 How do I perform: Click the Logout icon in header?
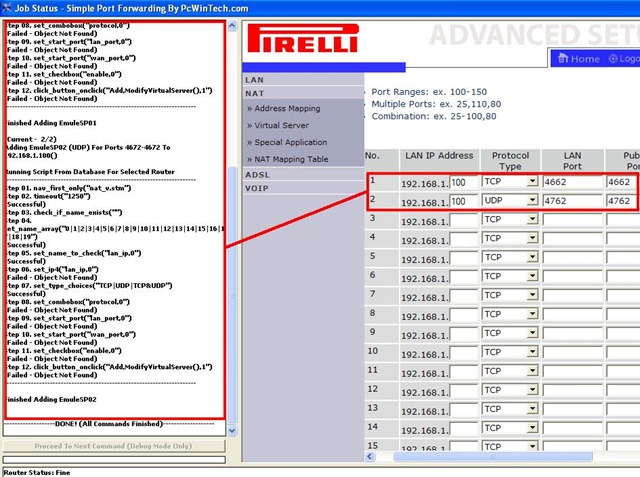613,59
